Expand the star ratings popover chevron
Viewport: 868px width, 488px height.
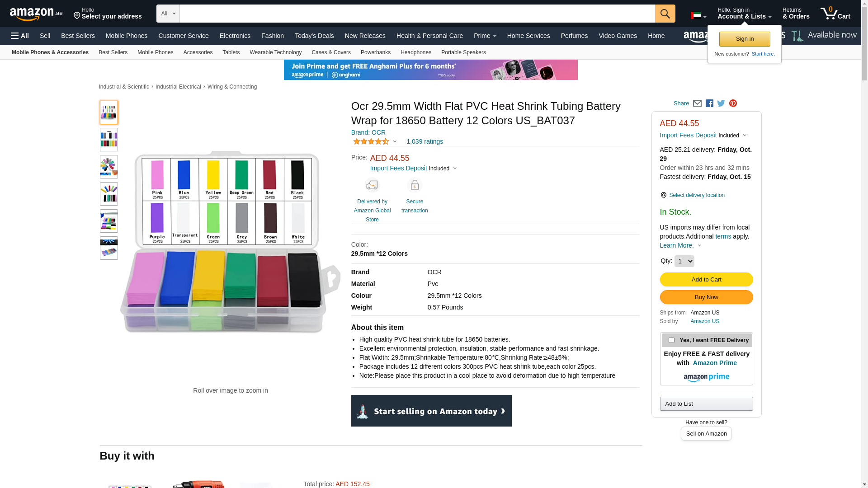tap(395, 142)
